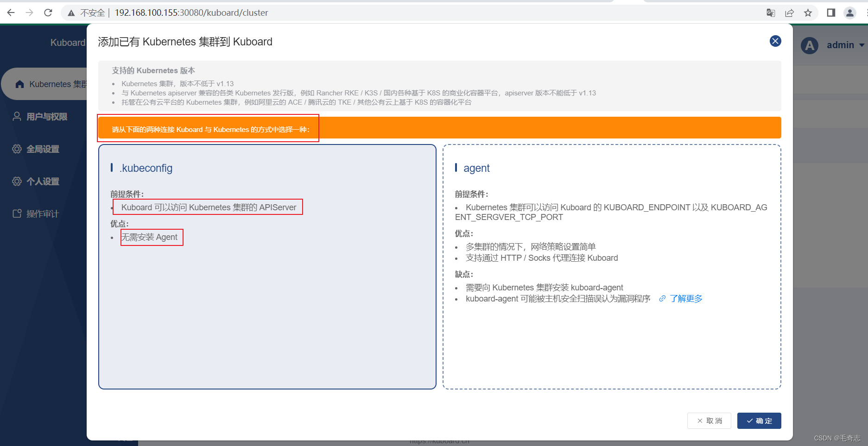Click the browser back arrow
The image size is (868, 446).
(x=11, y=13)
